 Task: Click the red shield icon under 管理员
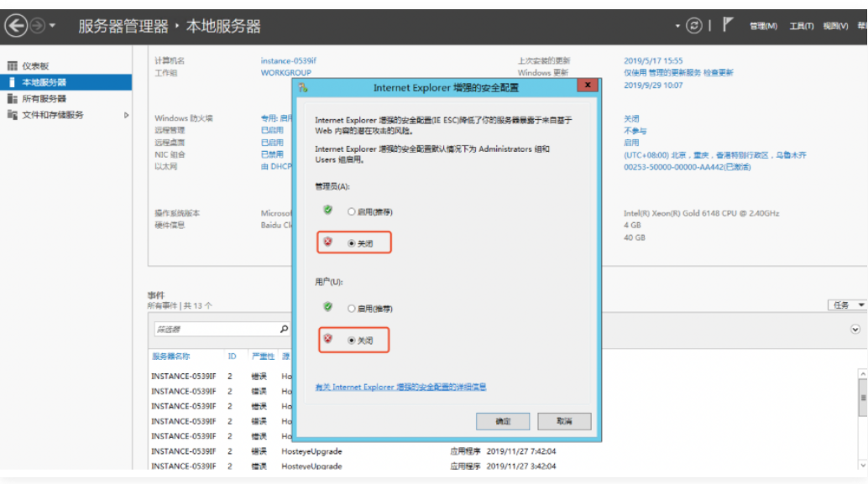[x=328, y=242]
